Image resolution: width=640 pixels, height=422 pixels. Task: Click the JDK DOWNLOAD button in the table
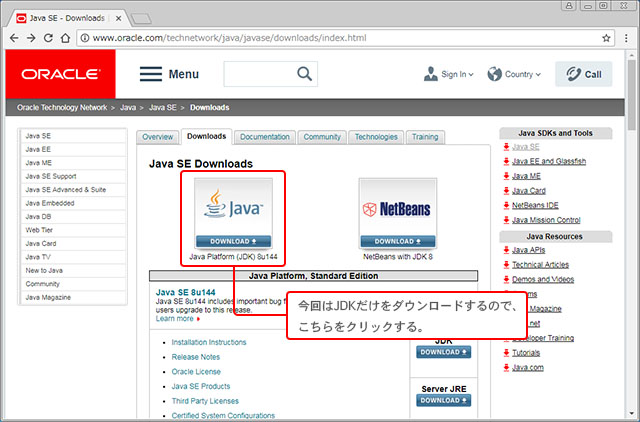(x=444, y=352)
